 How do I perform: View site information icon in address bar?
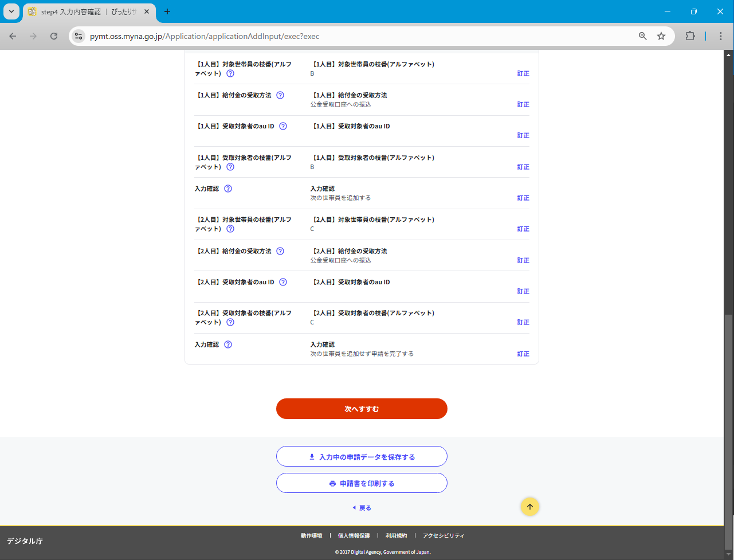pos(79,36)
